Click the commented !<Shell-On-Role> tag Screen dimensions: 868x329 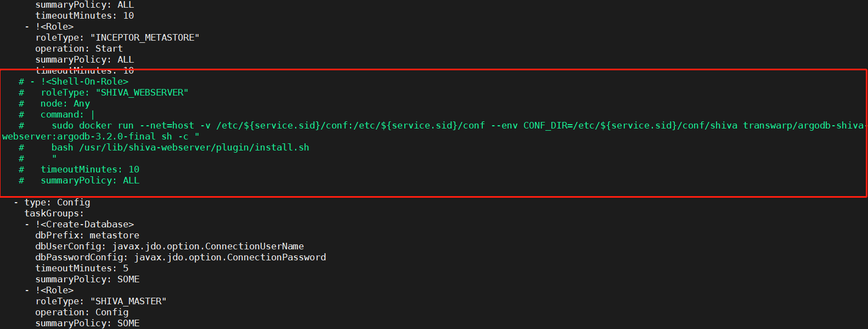[84, 81]
